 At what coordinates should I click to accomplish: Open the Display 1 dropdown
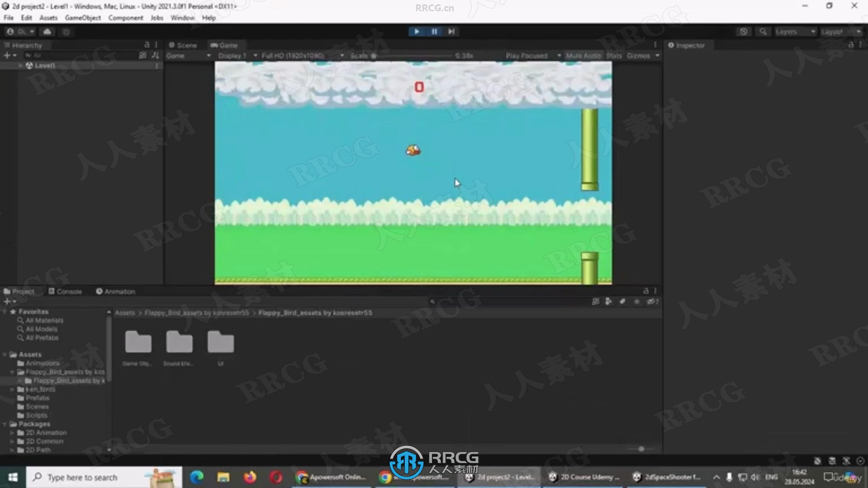tap(237, 56)
